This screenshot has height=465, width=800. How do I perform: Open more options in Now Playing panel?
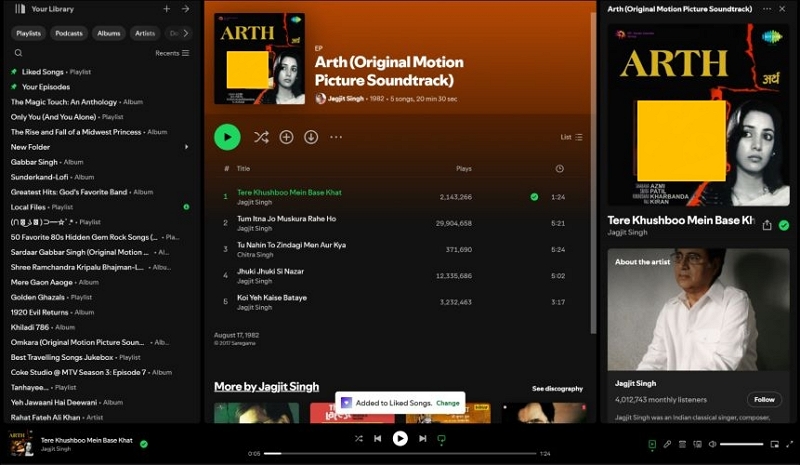[x=767, y=9]
